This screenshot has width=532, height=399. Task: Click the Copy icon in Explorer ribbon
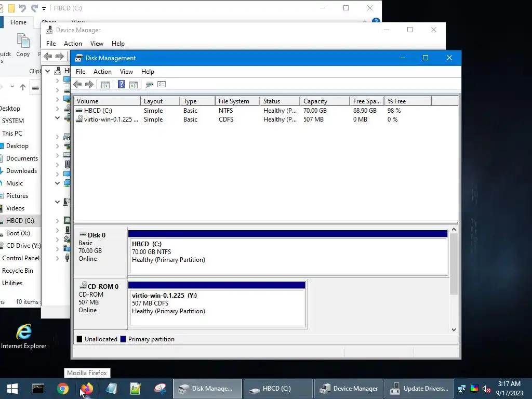(23, 41)
